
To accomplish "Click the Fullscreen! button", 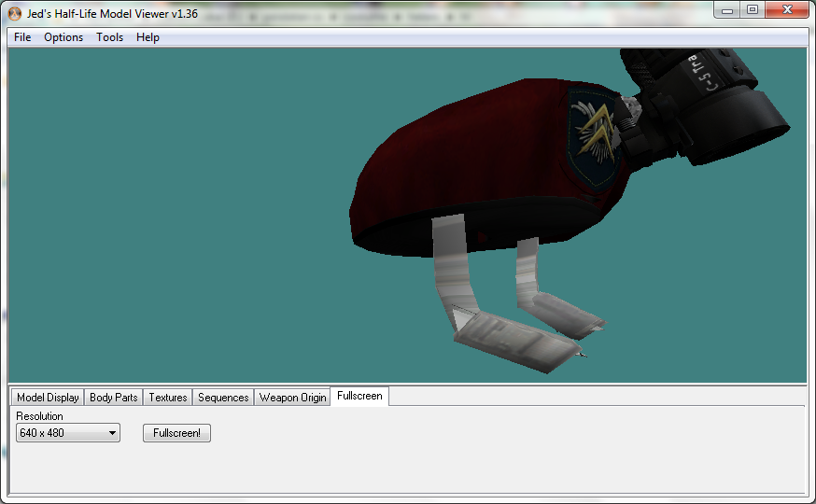I will 177,433.
